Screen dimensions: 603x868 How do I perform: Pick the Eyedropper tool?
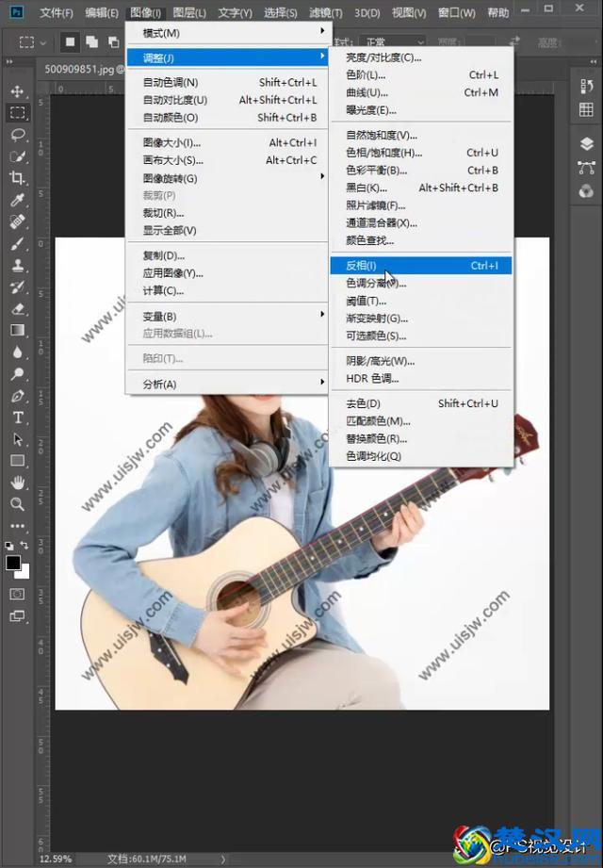(17, 200)
